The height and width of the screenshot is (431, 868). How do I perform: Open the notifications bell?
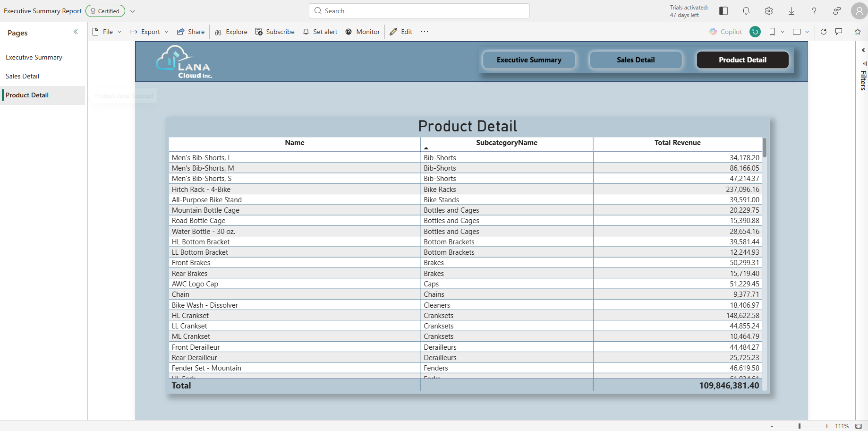(746, 11)
